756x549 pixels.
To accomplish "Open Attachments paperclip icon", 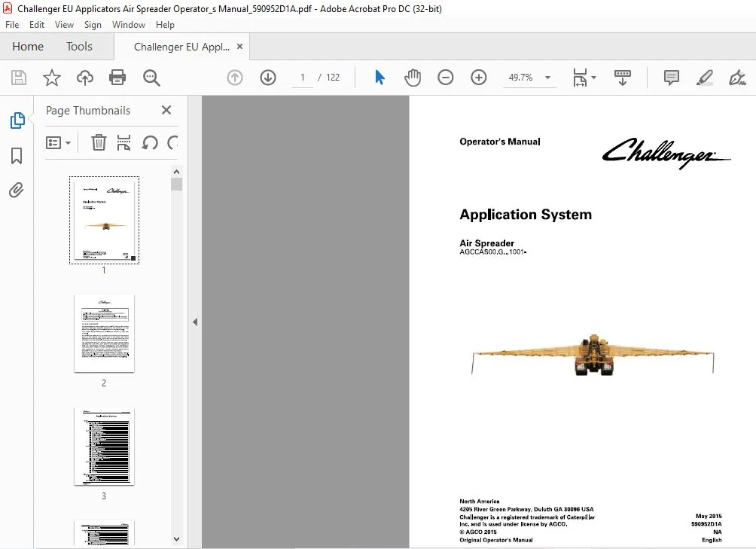I will [x=17, y=191].
